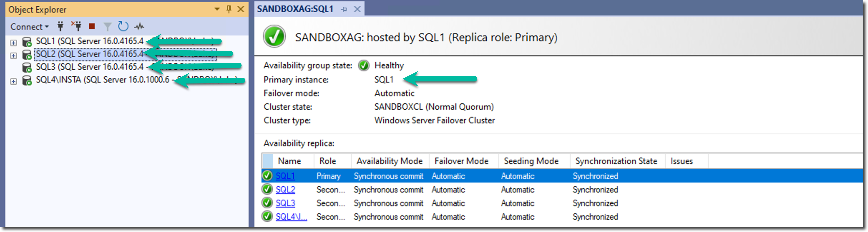Click the Connect Object Explorer plug icon
The width and height of the screenshot is (868, 232).
coord(60,26)
